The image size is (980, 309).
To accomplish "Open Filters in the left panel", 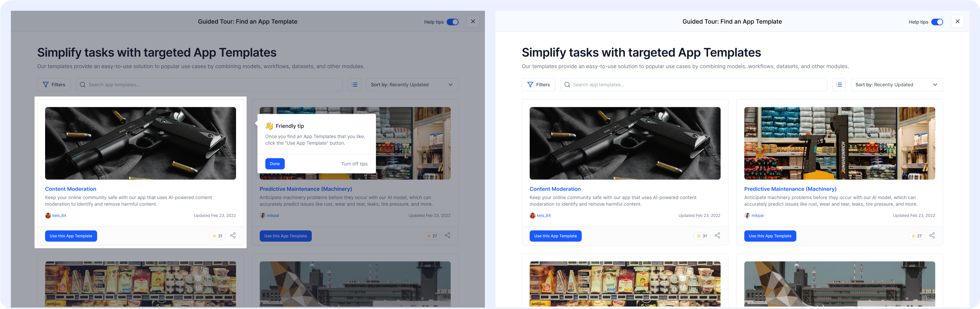I will tap(54, 84).
